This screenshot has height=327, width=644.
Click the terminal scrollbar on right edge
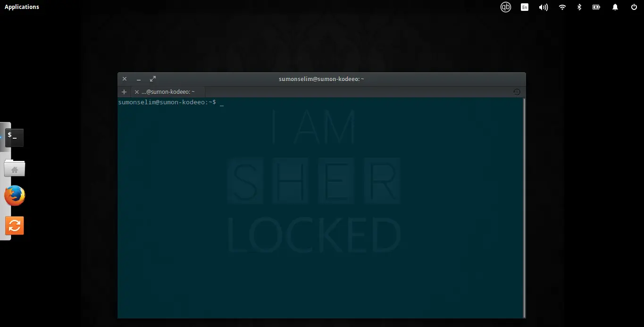[524, 208]
